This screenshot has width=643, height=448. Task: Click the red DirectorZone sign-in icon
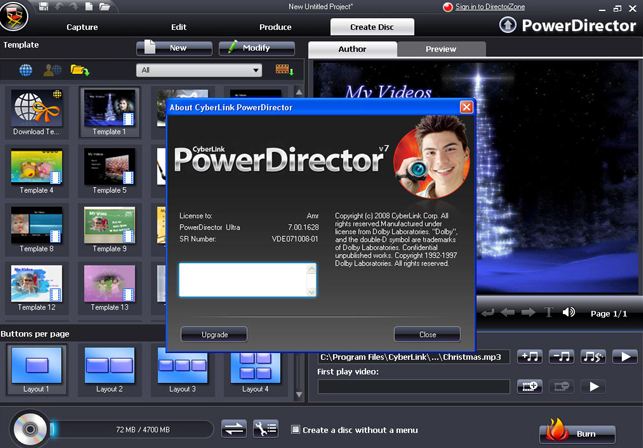click(x=447, y=7)
